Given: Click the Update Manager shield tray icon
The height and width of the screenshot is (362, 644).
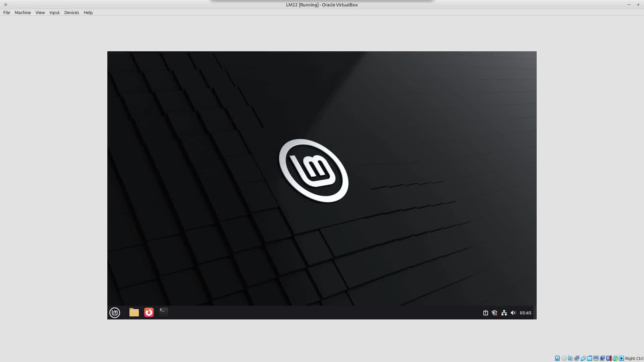Looking at the screenshot, I should click(x=494, y=313).
